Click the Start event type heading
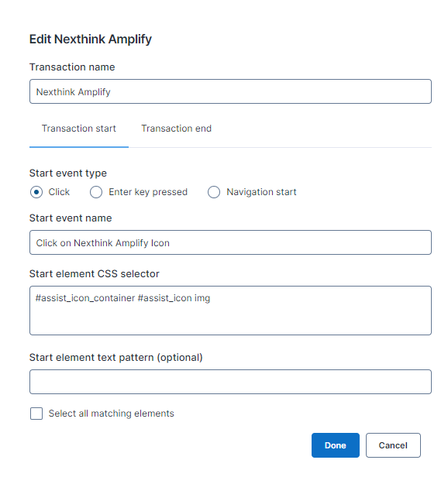This screenshot has height=484, width=448. tap(68, 173)
